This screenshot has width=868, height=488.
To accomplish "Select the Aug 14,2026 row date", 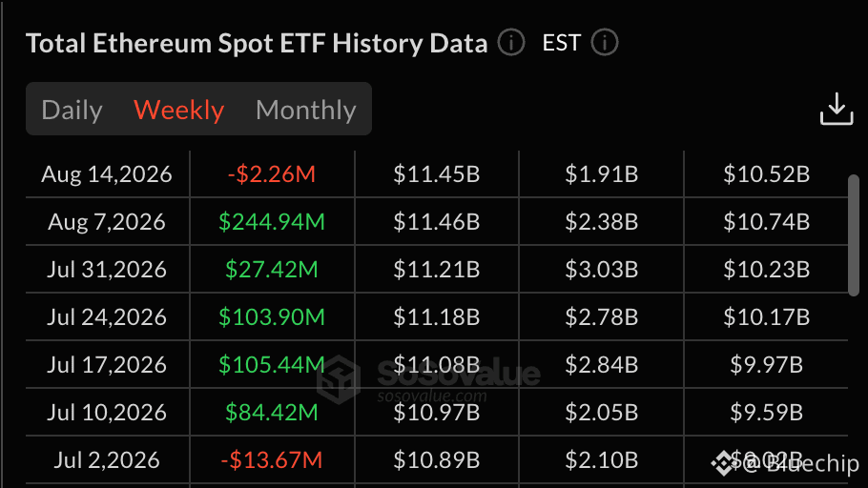I will point(107,174).
